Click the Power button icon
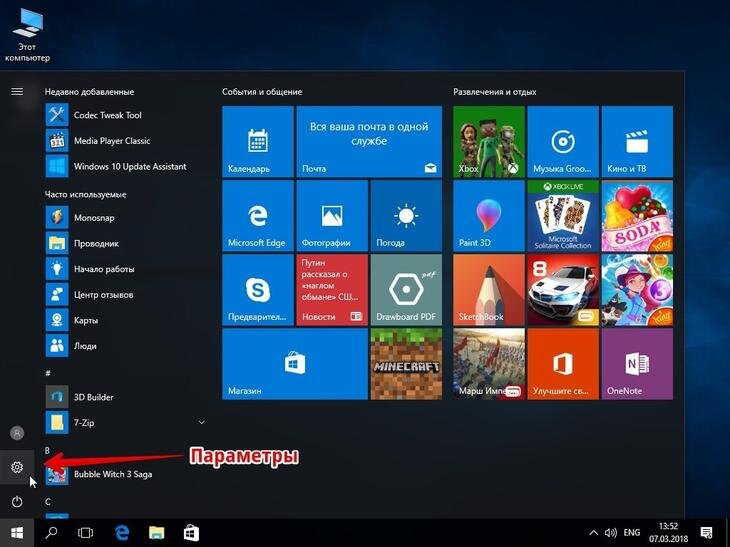This screenshot has height=547, width=730. [x=17, y=501]
